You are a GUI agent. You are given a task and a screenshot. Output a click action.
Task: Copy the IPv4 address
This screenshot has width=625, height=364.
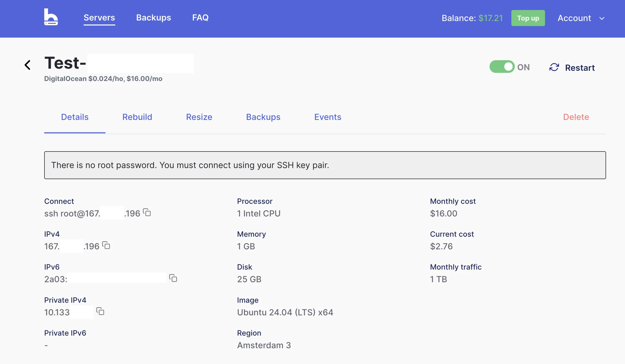[x=106, y=245]
